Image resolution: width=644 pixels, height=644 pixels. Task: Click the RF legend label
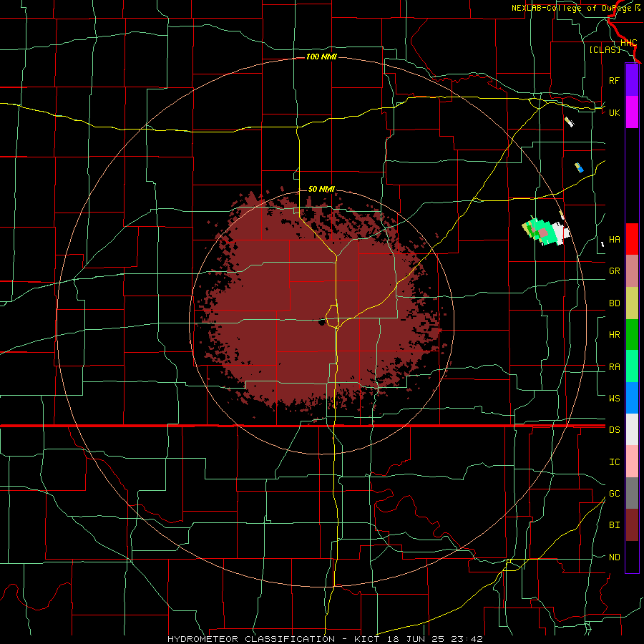coord(614,80)
